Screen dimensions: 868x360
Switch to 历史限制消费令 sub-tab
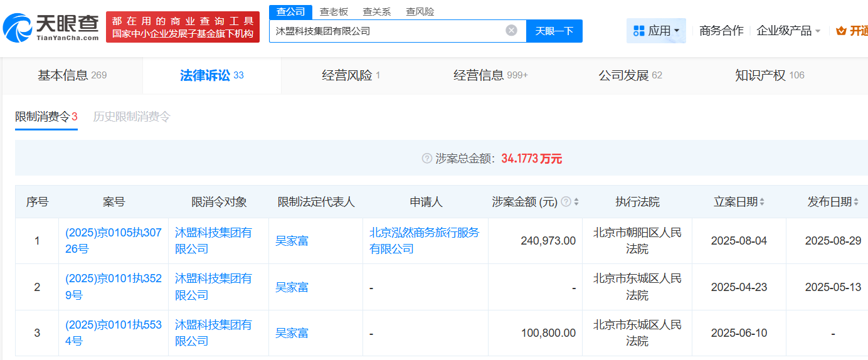point(132,117)
